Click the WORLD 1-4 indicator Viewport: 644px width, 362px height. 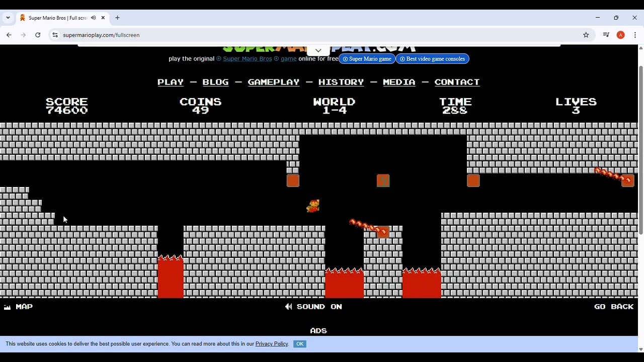(334, 106)
